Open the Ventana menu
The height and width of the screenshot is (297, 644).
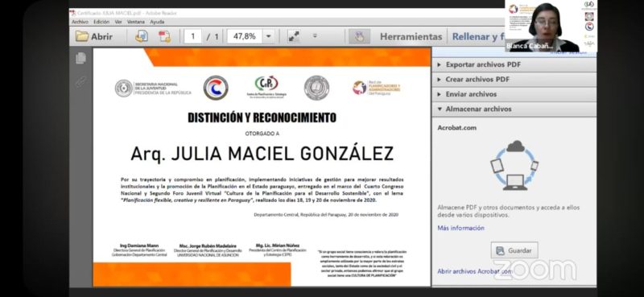(x=136, y=23)
